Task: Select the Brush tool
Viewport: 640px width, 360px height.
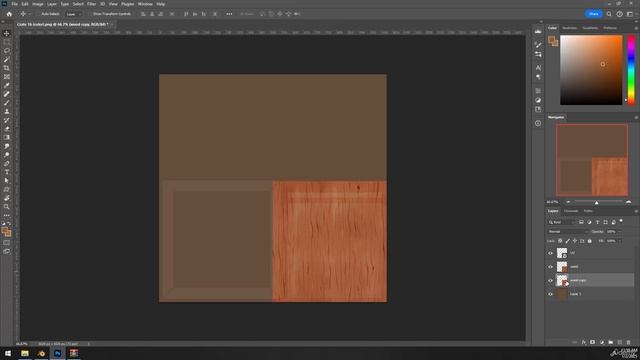Action: point(7,103)
